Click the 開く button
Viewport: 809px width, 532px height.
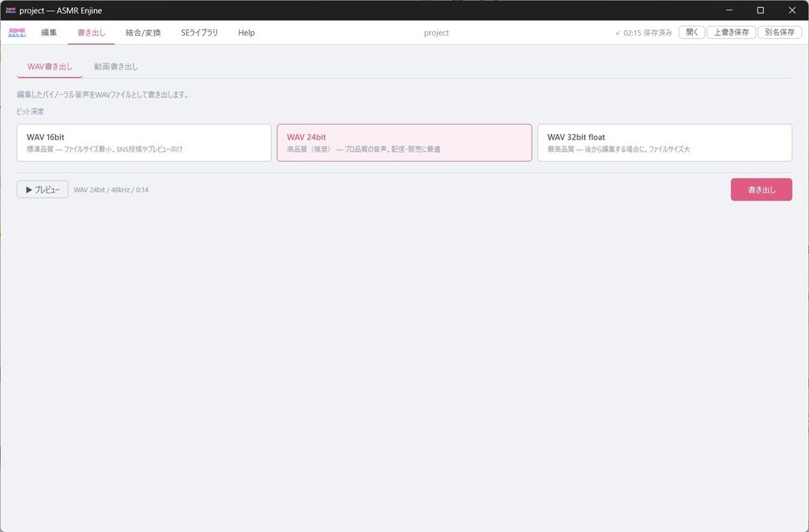pyautogui.click(x=692, y=32)
